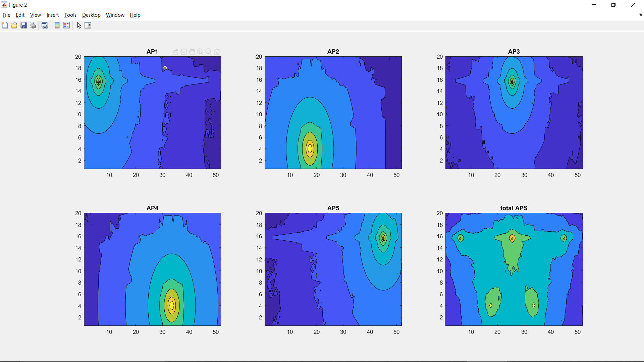Click inside the total APS contour plot
The image size is (644, 362).
click(x=513, y=268)
